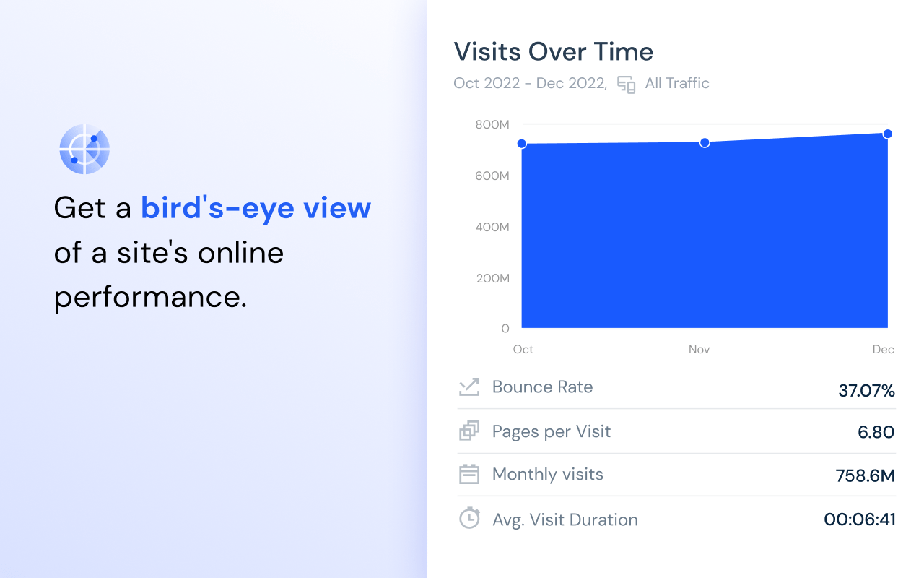This screenshot has height=578, width=924.
Task: Select the Pages per Visit stacked pages icon
Action: [x=469, y=430]
